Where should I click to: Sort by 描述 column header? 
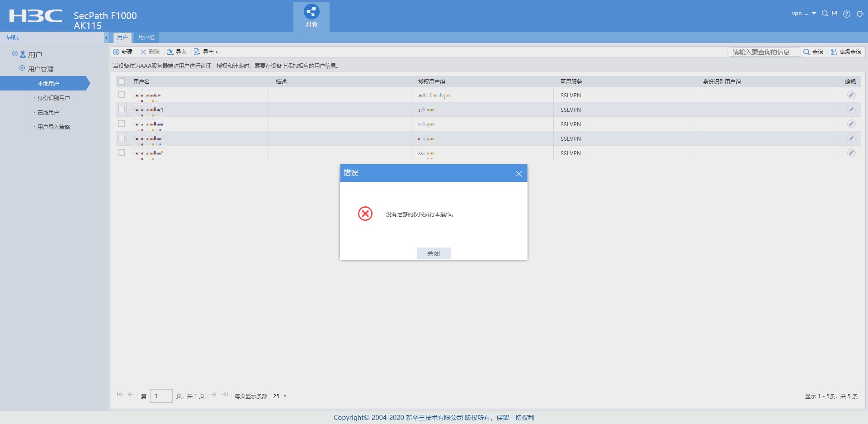(281, 82)
